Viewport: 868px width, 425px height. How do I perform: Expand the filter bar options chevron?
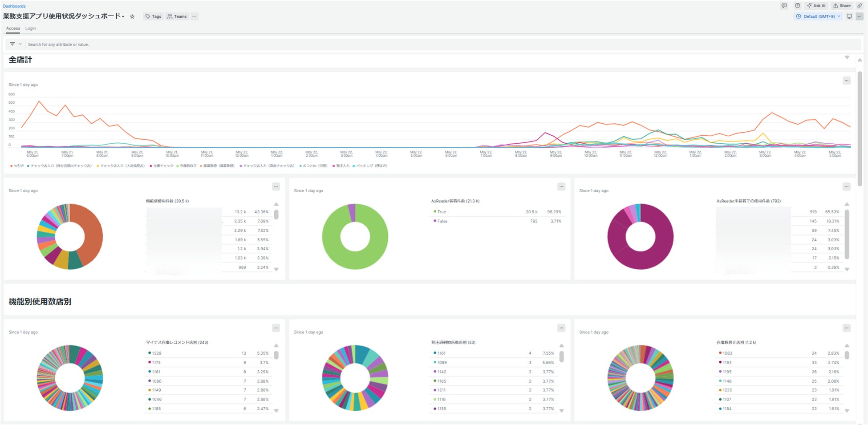coord(20,44)
